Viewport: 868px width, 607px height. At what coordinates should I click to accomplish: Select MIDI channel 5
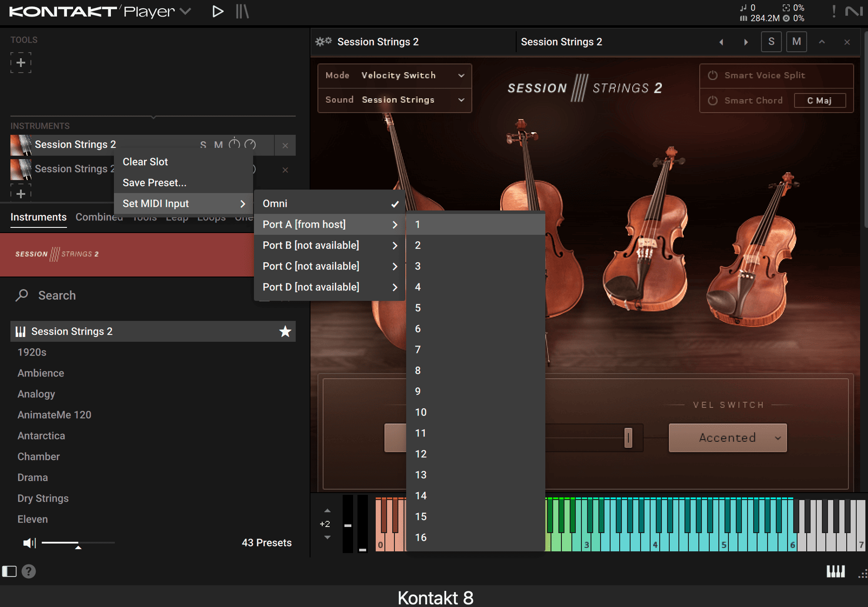point(476,308)
